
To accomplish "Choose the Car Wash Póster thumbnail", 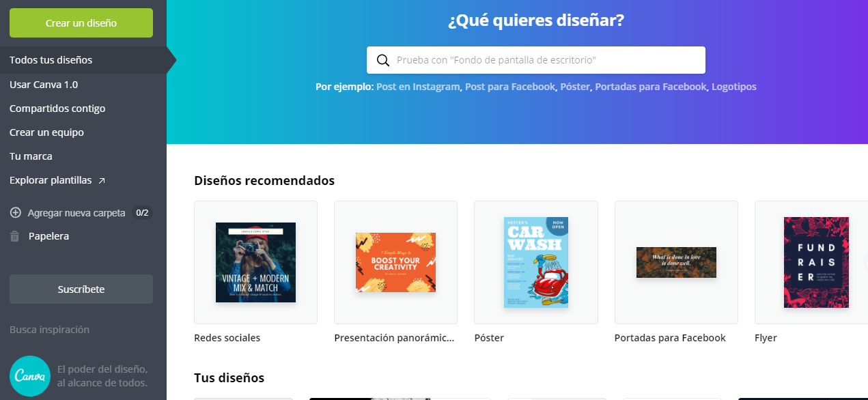I will click(536, 262).
